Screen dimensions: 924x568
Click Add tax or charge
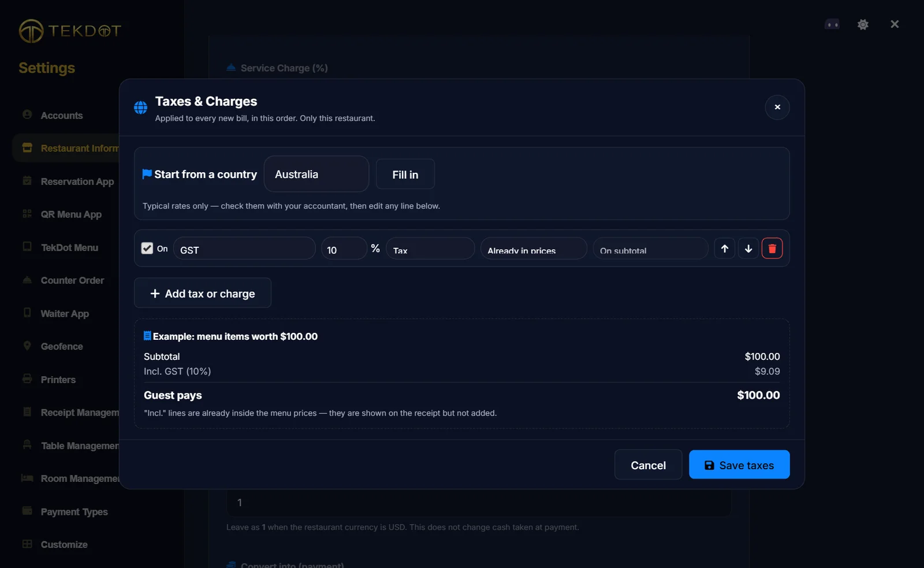pos(203,293)
